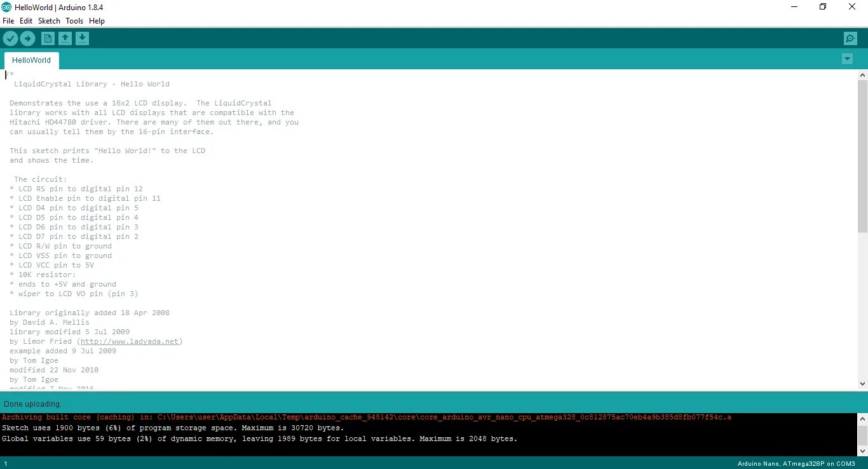Click the Arduino logo in the title bar
This screenshot has width=868, height=469.
point(6,7)
